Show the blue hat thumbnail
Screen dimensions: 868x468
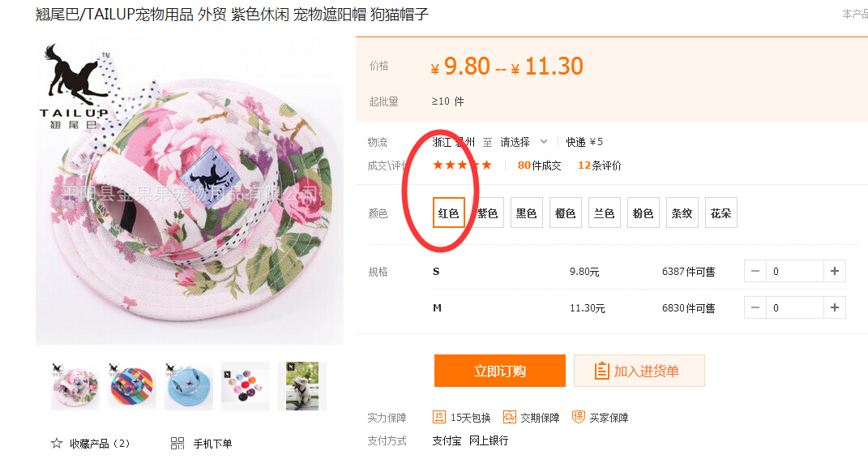(x=189, y=385)
